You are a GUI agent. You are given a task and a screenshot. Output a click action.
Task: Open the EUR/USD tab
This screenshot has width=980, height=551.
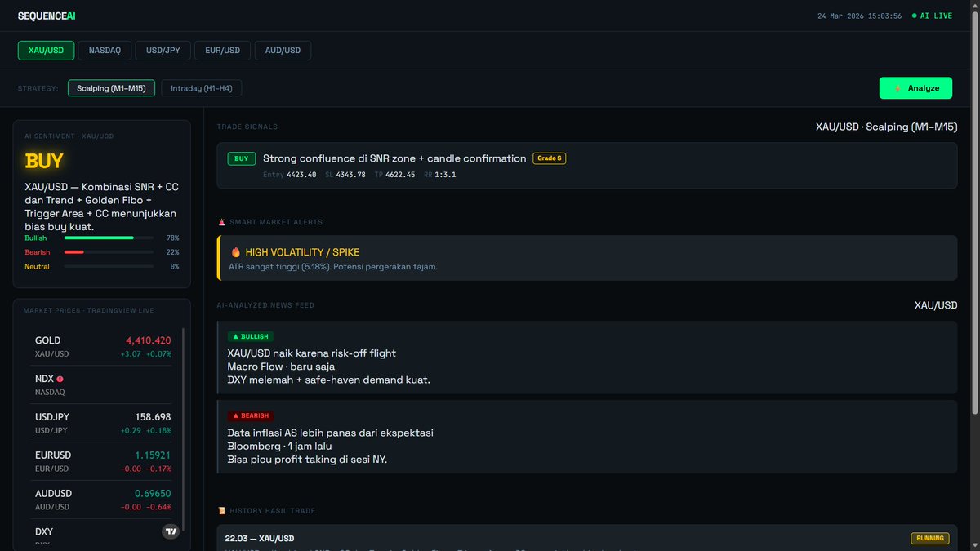[x=223, y=51]
